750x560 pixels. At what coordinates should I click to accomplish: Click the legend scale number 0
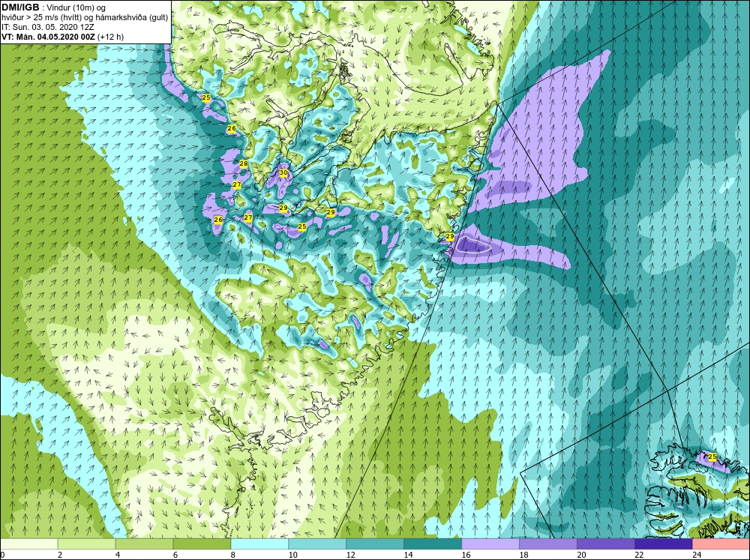[x=2, y=555]
